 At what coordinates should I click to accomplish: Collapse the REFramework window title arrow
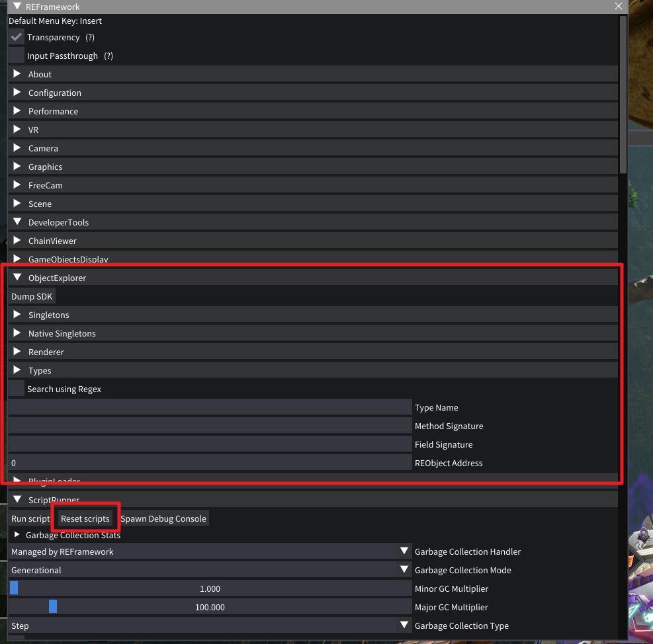click(x=17, y=7)
